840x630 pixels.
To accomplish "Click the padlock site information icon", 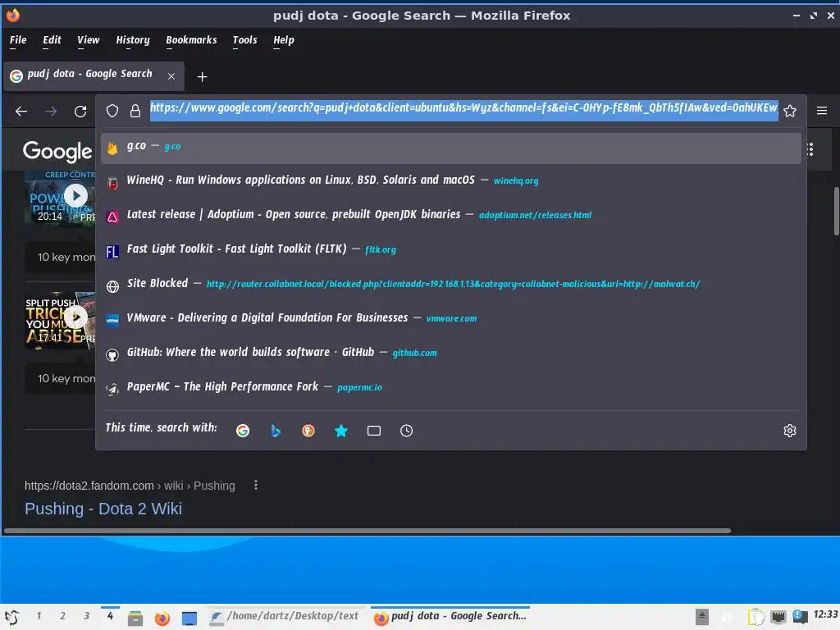I will tap(135, 111).
